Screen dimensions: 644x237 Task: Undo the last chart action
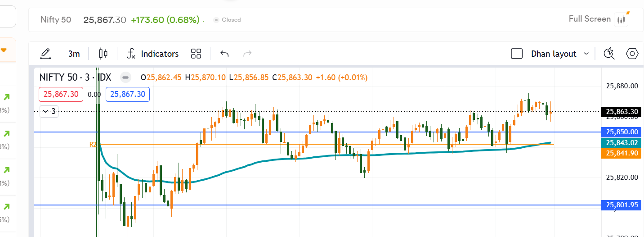coord(224,54)
